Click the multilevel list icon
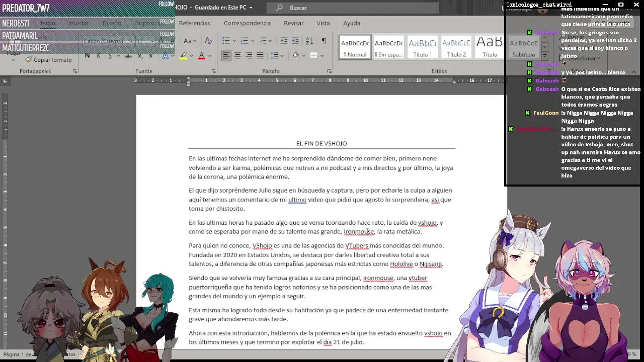 262,41
